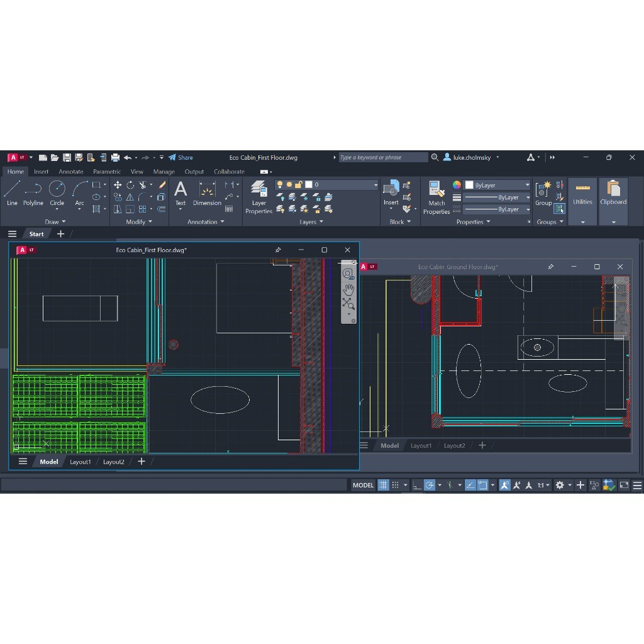Toggle drawing grid display in status bar
Image resolution: width=644 pixels, height=644 pixels.
[x=383, y=485]
